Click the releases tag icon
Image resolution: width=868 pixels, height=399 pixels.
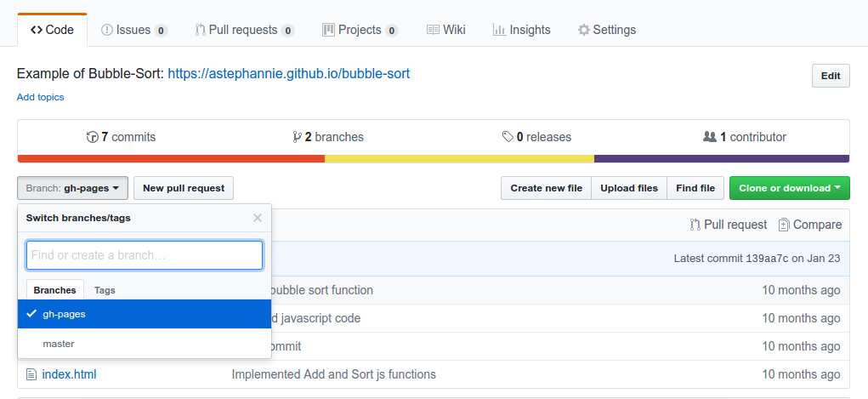(508, 137)
